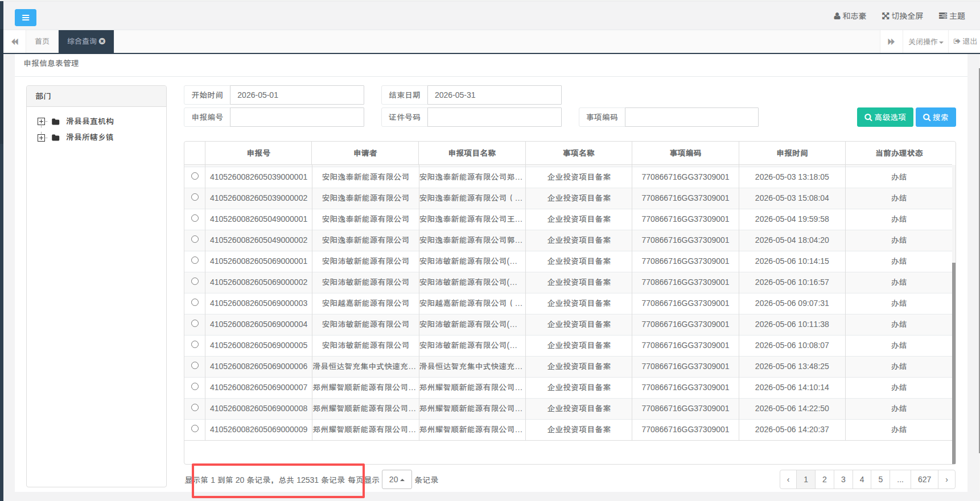Click the 结束日期 date field
Screen dimensions: 980x501
point(494,95)
